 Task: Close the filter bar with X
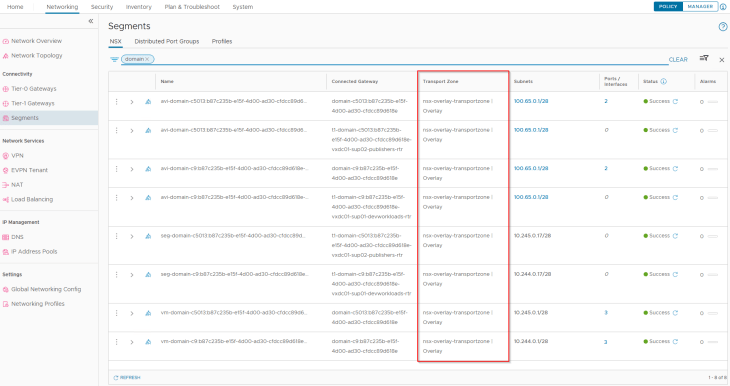[x=722, y=60]
